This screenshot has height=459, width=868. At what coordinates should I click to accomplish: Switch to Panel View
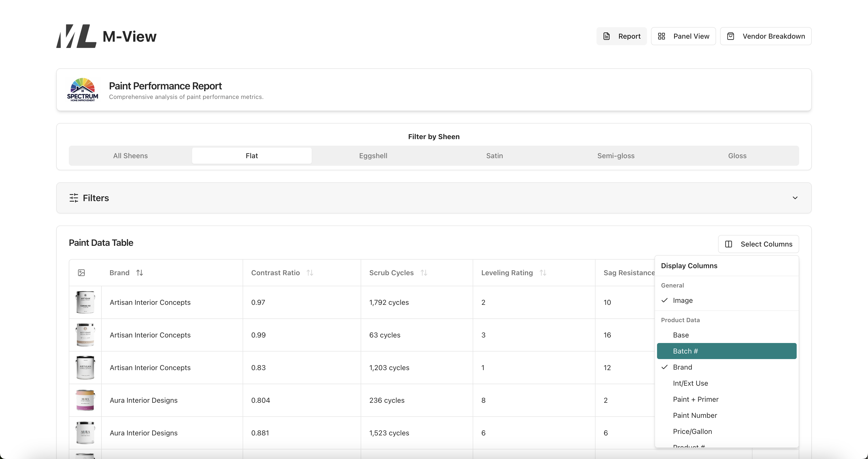click(x=683, y=36)
